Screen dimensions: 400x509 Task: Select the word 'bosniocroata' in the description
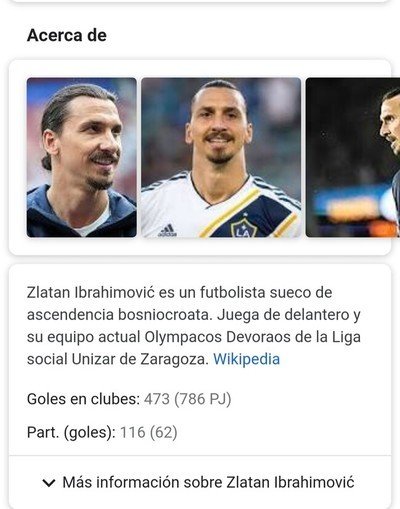click(x=165, y=315)
